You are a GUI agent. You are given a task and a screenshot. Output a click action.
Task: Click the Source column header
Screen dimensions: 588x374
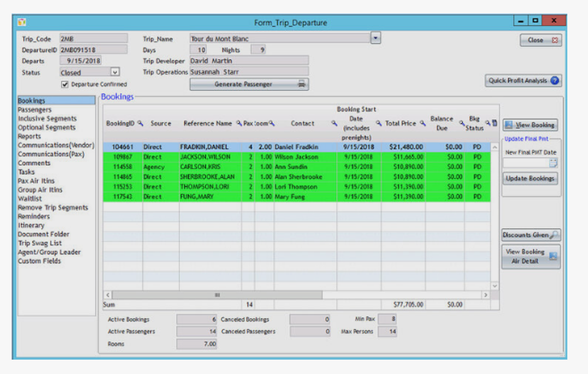161,123
